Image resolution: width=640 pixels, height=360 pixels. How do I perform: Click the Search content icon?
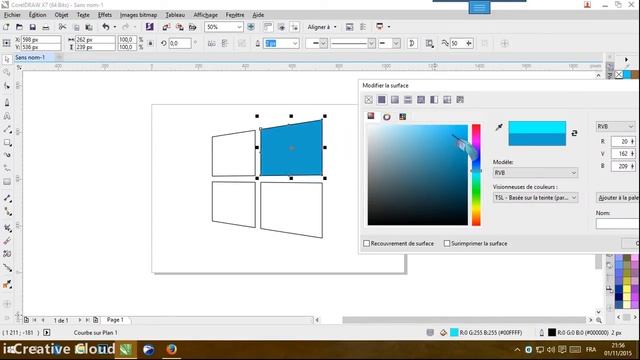coord(150,27)
